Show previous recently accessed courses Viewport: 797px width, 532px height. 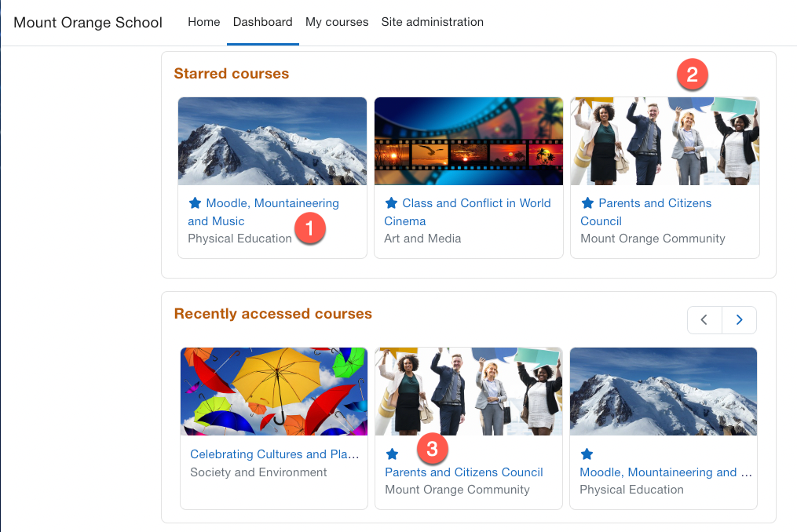coord(704,320)
